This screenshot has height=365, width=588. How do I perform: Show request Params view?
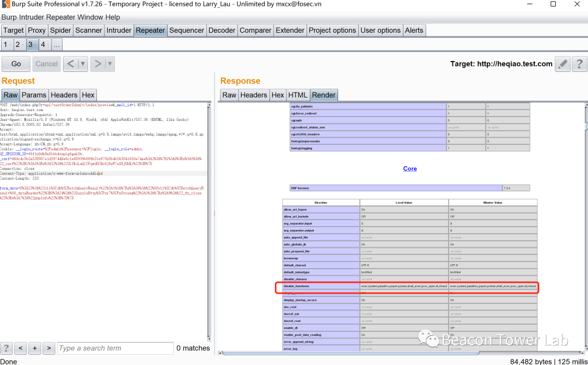tap(34, 95)
